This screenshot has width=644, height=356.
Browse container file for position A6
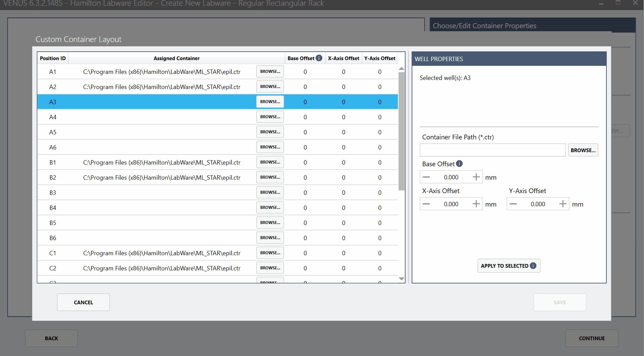pyautogui.click(x=270, y=147)
